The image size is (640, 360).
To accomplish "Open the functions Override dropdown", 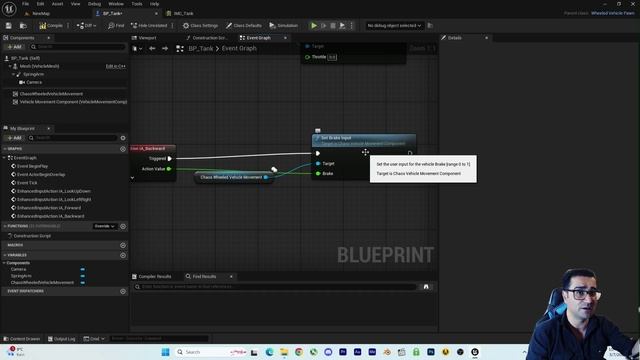I will [x=104, y=226].
